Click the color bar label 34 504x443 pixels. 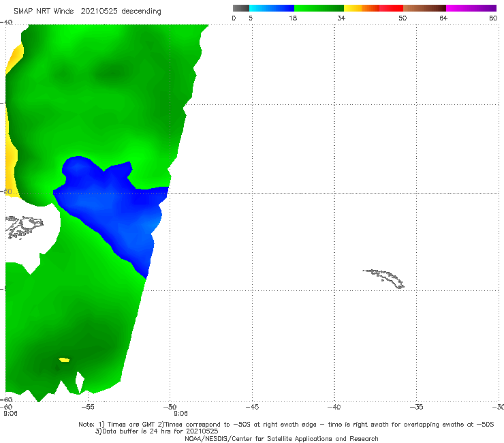(341, 18)
